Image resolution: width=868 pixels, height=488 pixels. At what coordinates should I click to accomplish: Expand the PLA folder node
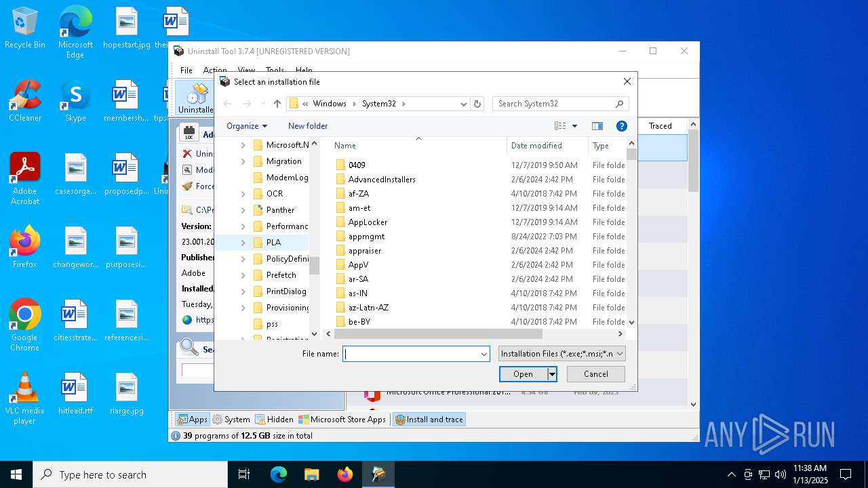click(243, 243)
